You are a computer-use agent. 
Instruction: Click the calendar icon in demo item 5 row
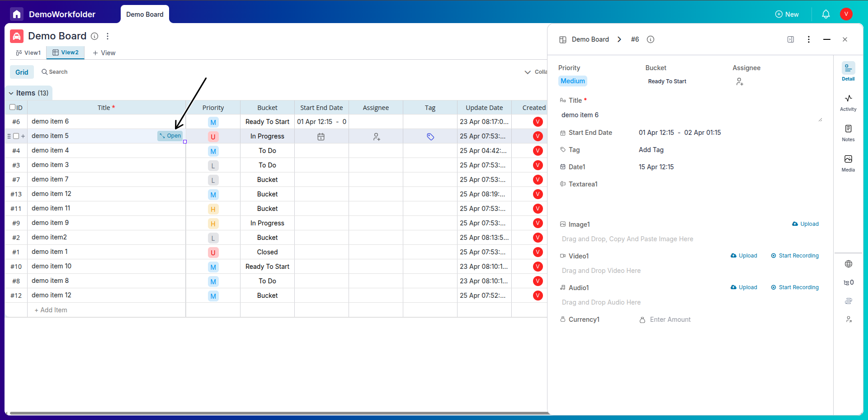pos(321,136)
